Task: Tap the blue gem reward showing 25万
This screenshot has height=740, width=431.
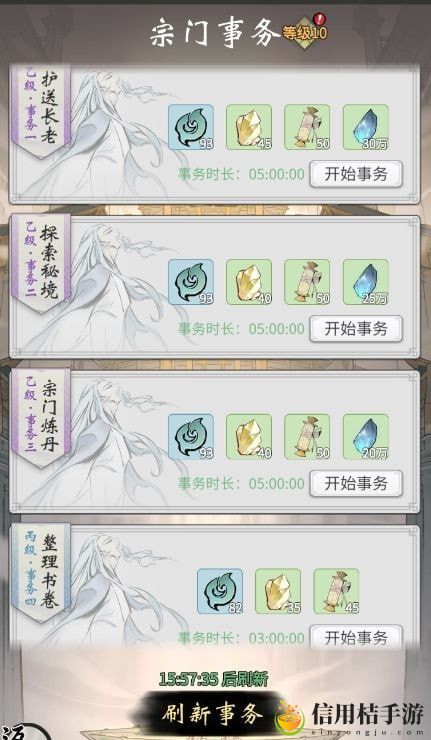Action: pos(365,282)
